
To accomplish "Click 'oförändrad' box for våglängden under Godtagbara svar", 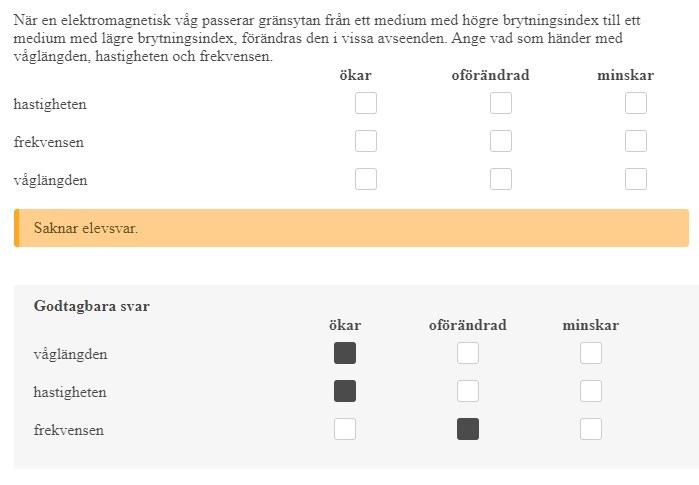I will (468, 354).
